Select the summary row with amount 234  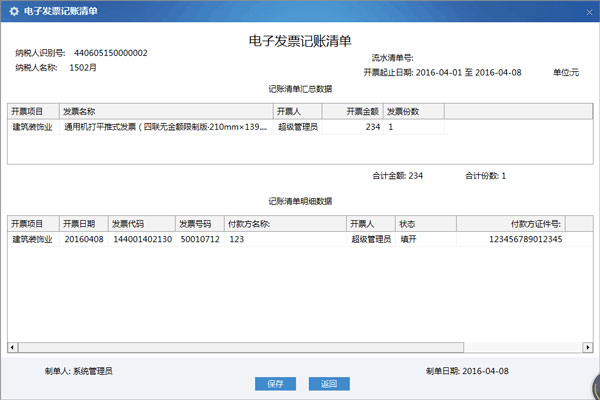(x=200, y=127)
